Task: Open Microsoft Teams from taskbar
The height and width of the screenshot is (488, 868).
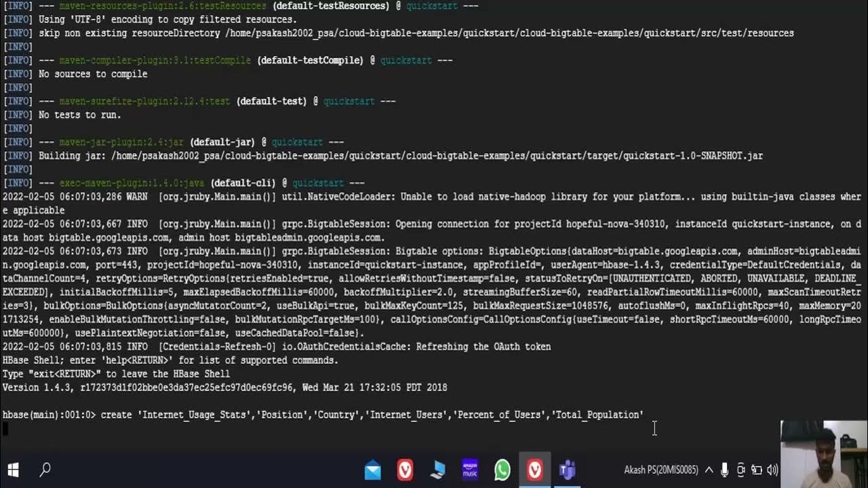Action: (567, 470)
